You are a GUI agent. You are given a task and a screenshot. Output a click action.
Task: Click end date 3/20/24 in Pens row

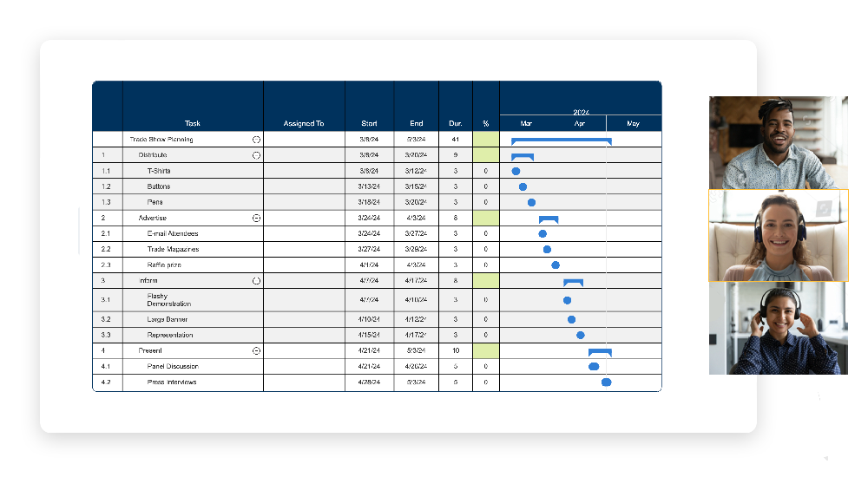[416, 202]
